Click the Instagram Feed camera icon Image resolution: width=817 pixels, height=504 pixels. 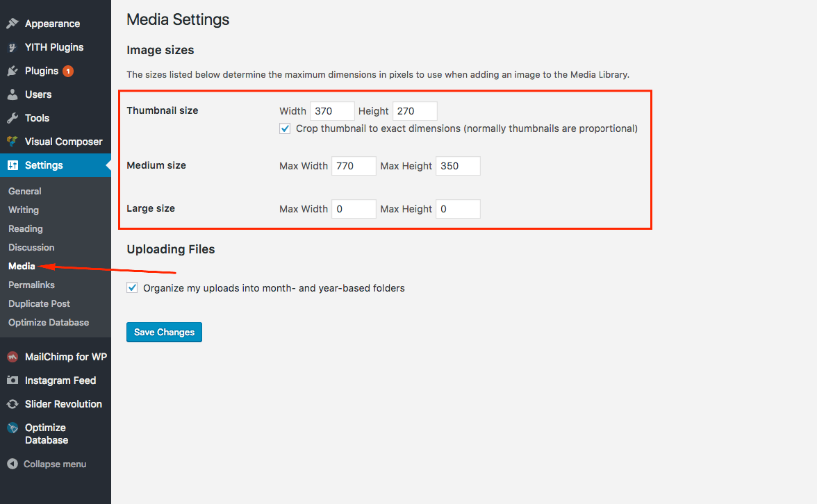point(13,380)
